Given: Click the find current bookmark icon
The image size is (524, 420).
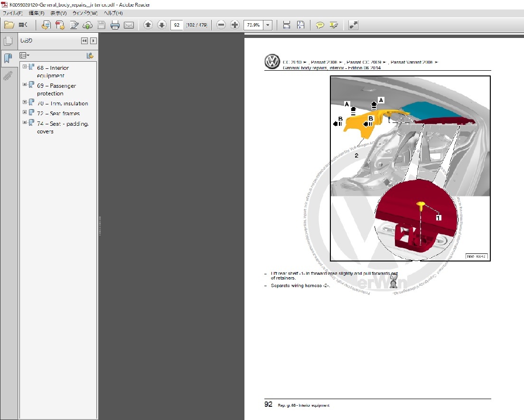Looking at the screenshot, I should [90, 56].
